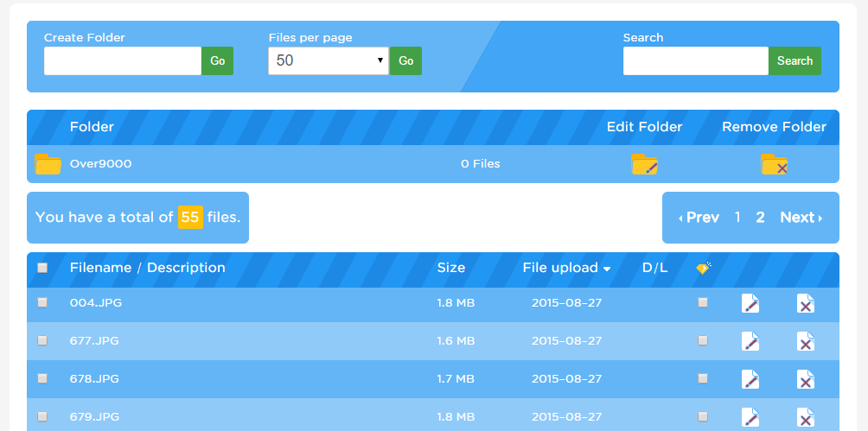Screen dimensions: 868x431
Task: Tick the select-all files checkbox in header
Action: click(x=42, y=268)
